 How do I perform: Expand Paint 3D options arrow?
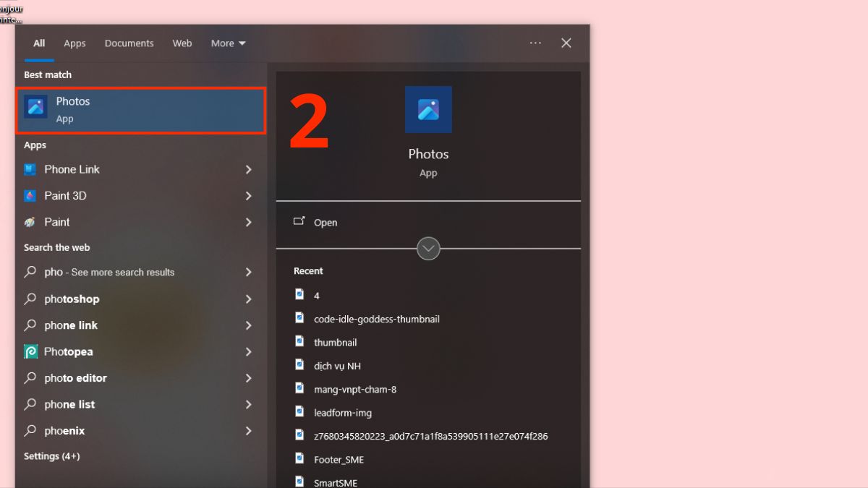coord(248,196)
